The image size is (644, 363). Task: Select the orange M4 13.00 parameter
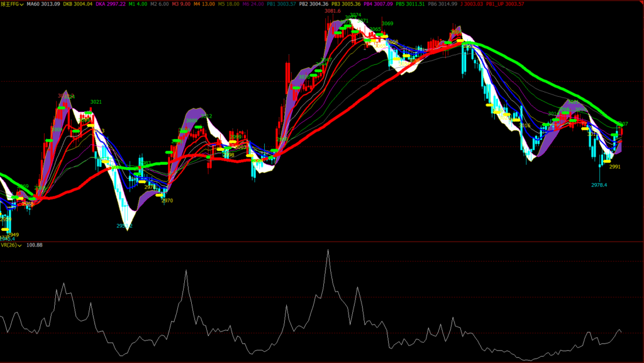pos(204,4)
